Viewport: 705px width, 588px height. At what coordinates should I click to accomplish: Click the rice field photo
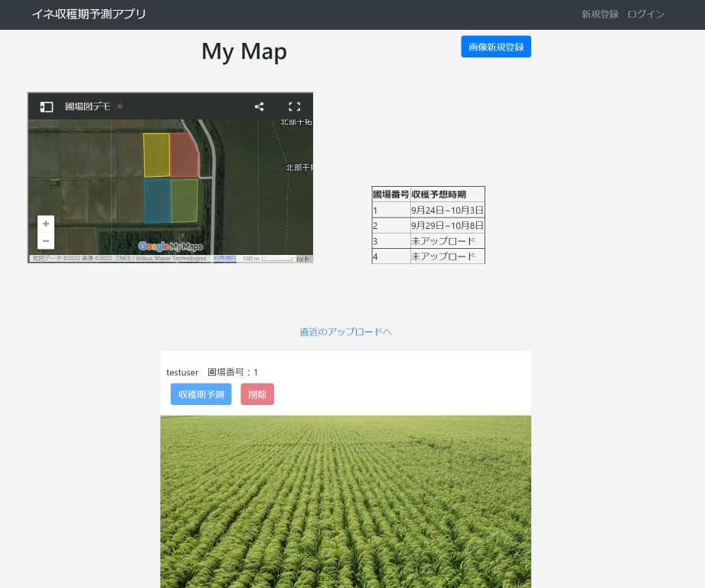(345, 501)
